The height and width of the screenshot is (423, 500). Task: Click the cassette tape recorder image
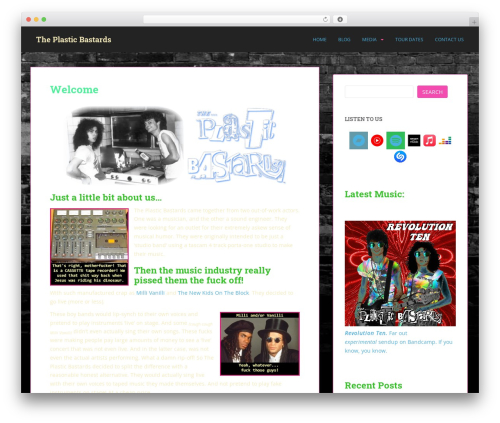coord(89,247)
